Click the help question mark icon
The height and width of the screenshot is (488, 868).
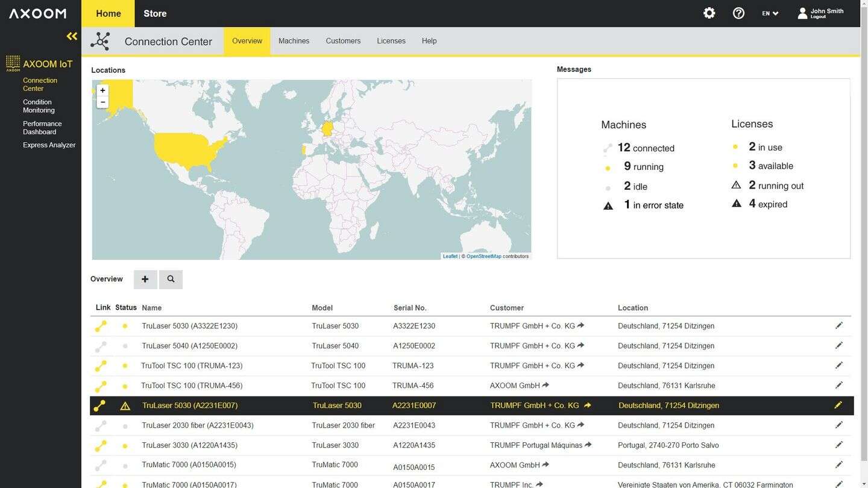[738, 13]
